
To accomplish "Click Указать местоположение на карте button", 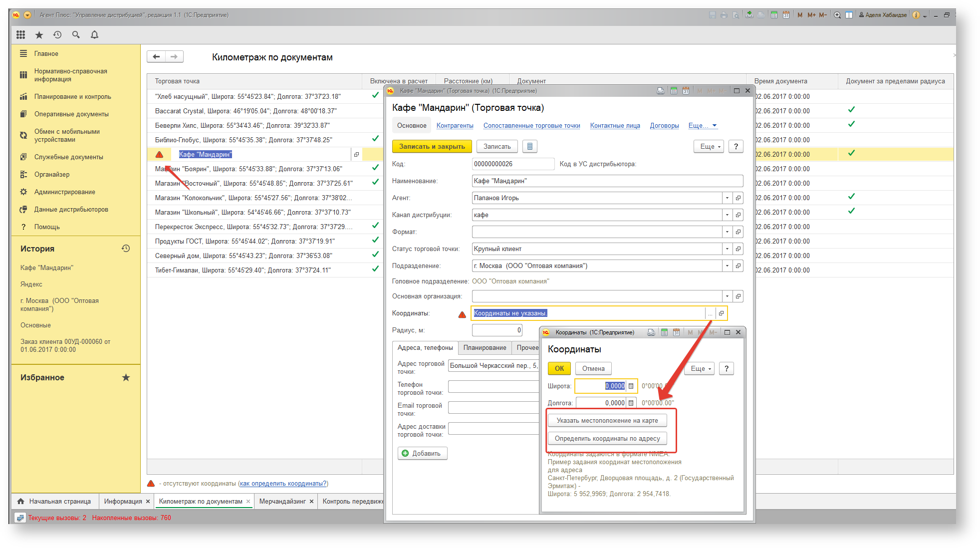I will click(x=607, y=421).
